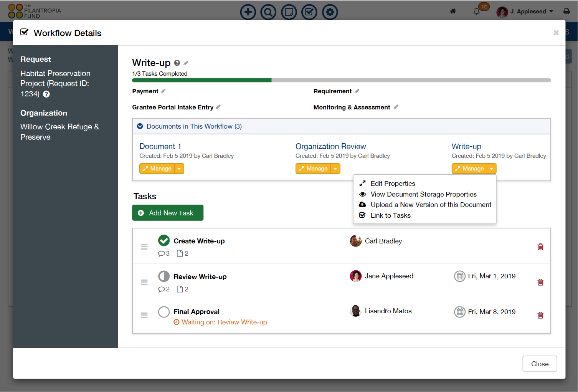Click the plus icon to create new item

pyautogui.click(x=248, y=12)
